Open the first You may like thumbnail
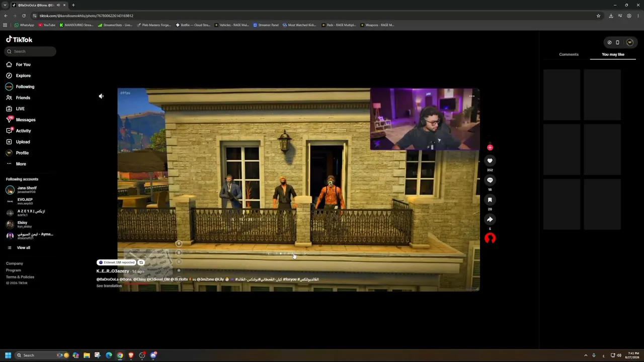Image resolution: width=644 pixels, height=362 pixels. [x=562, y=95]
